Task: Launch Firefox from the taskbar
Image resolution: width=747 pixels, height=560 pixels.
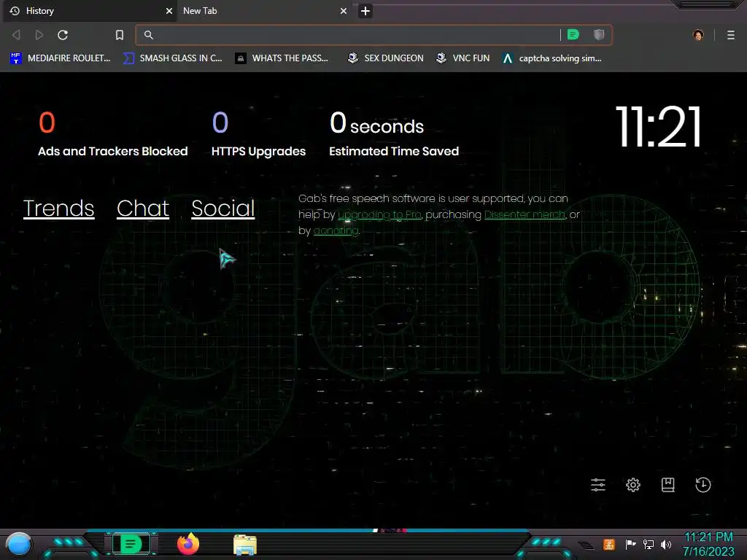Action: (x=188, y=544)
